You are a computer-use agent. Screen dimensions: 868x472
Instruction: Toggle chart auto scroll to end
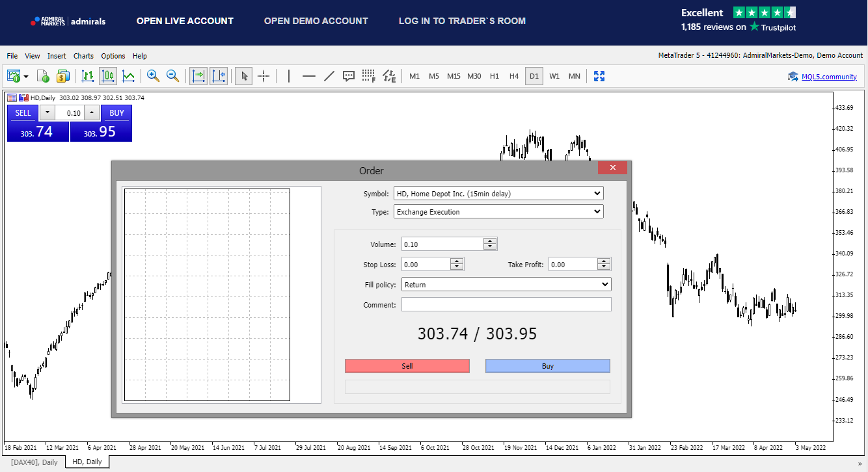(198, 76)
